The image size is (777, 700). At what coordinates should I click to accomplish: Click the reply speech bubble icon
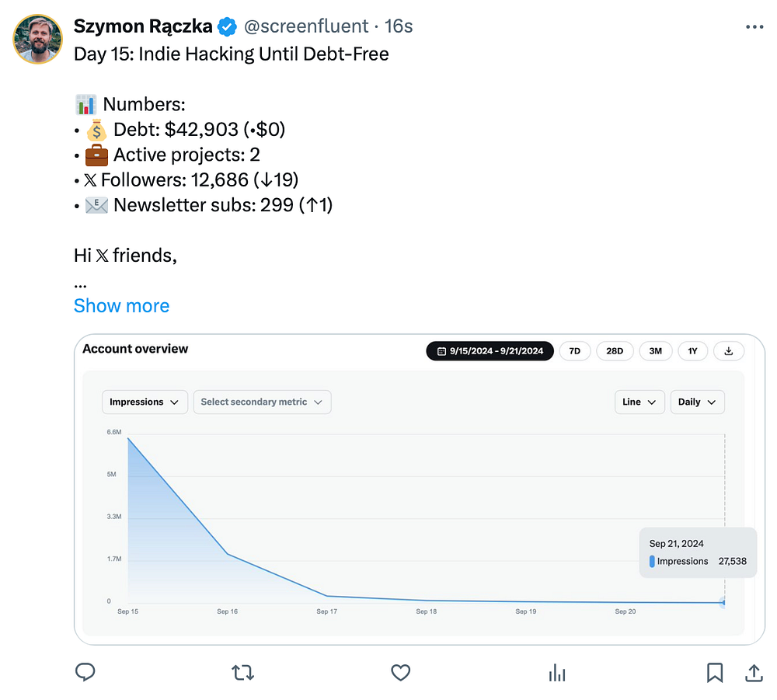[x=85, y=672]
